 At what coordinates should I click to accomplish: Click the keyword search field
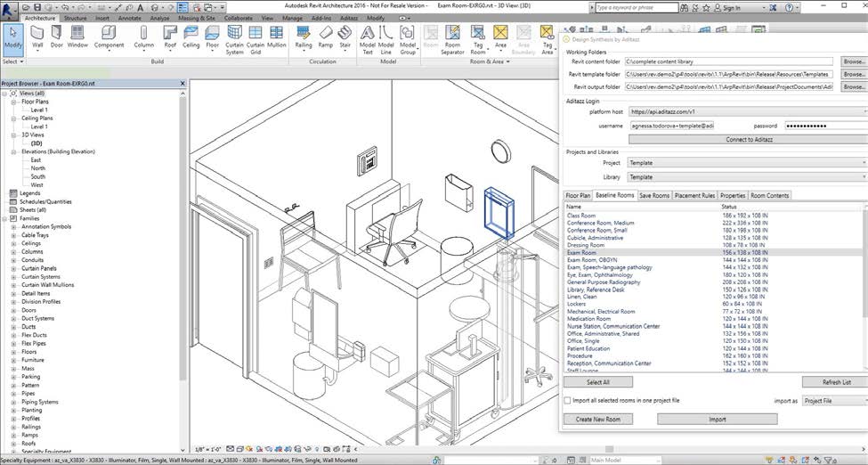637,8
